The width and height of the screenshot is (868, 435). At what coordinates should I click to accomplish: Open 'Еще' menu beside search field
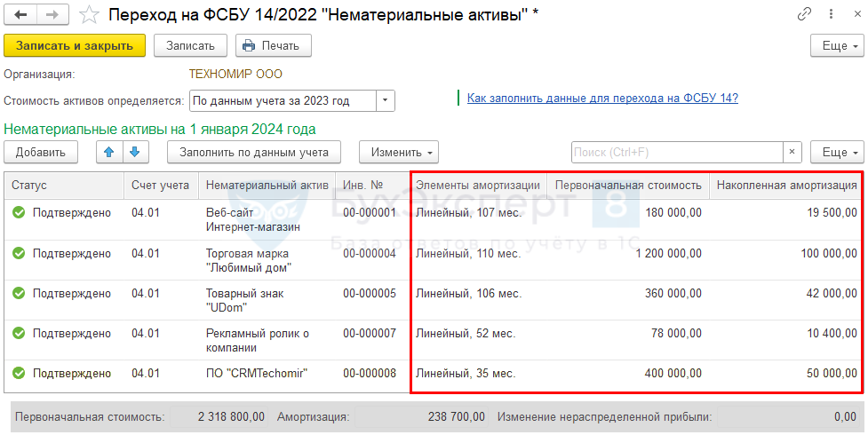click(x=836, y=152)
